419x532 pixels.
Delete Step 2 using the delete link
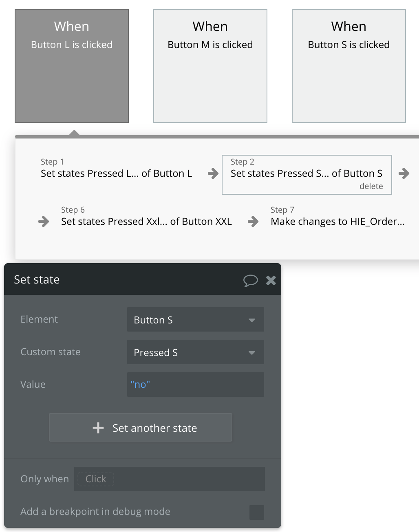tap(371, 186)
